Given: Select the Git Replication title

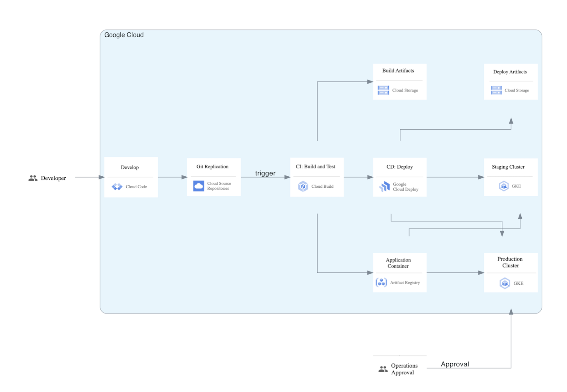Looking at the screenshot, I should click(212, 167).
